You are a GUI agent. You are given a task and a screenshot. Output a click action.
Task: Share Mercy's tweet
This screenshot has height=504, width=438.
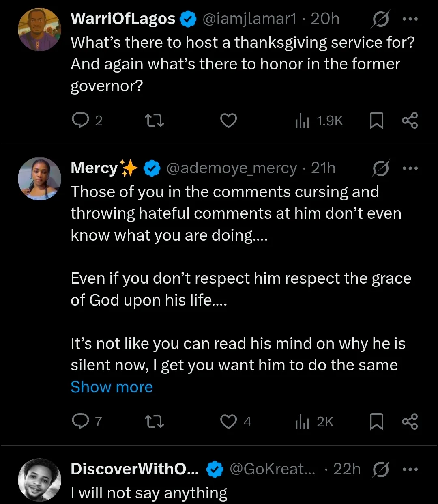click(410, 422)
